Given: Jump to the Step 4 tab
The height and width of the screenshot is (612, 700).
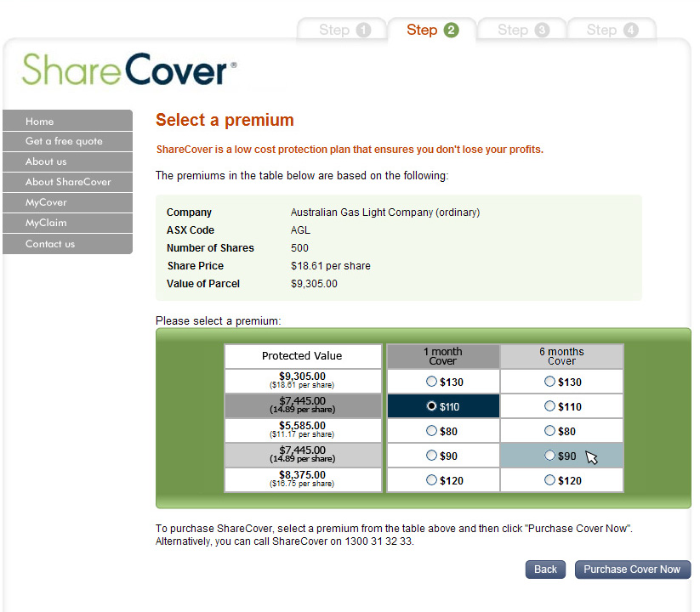Looking at the screenshot, I should 612,30.
